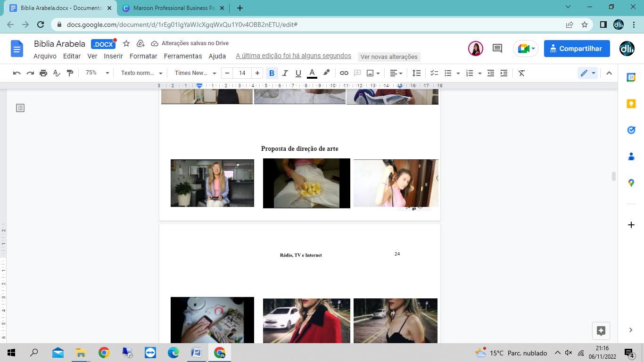Viewport: 644px width, 362px height.
Task: Open the Ferramentas menu
Action: [183, 56]
